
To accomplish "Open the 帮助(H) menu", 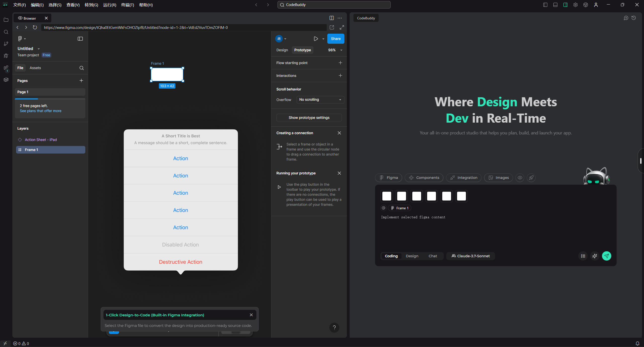I will [146, 5].
